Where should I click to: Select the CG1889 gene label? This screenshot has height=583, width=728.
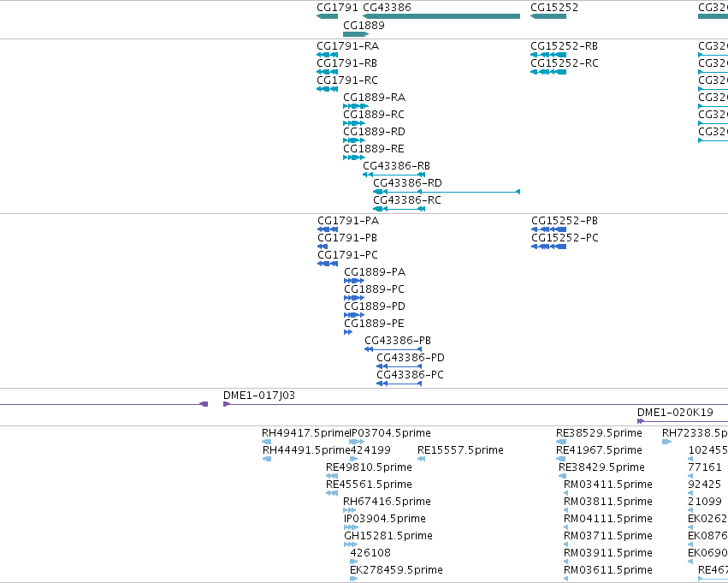click(364, 26)
